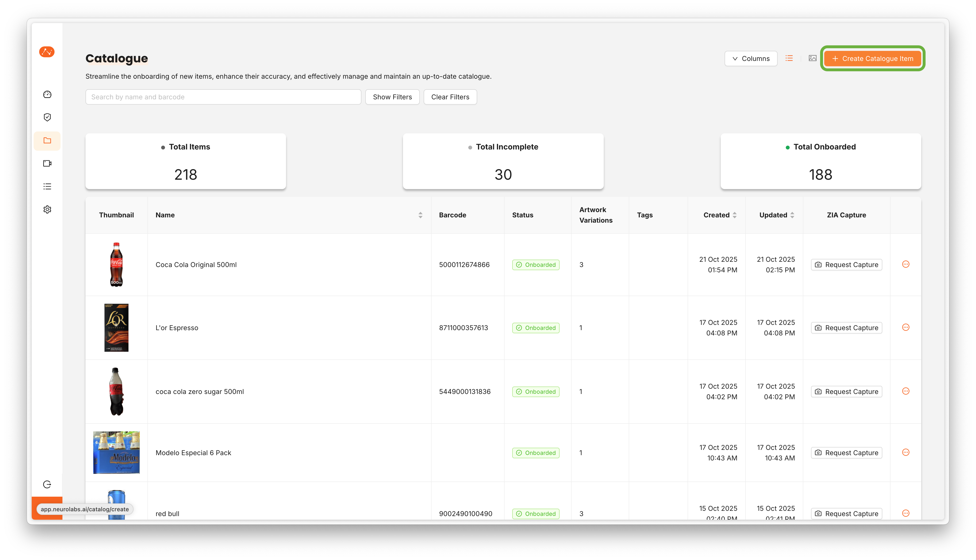
Task: Open settings using the gear icon
Action: (x=47, y=209)
